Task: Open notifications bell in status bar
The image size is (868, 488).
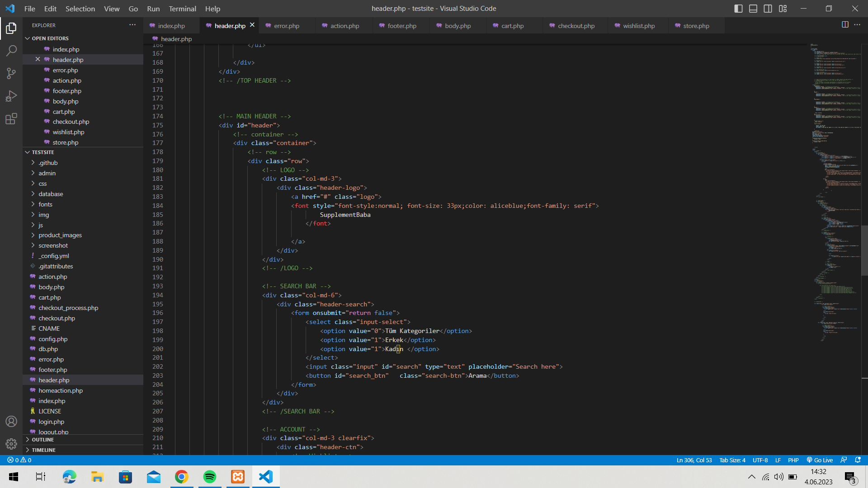Action: [858, 460]
